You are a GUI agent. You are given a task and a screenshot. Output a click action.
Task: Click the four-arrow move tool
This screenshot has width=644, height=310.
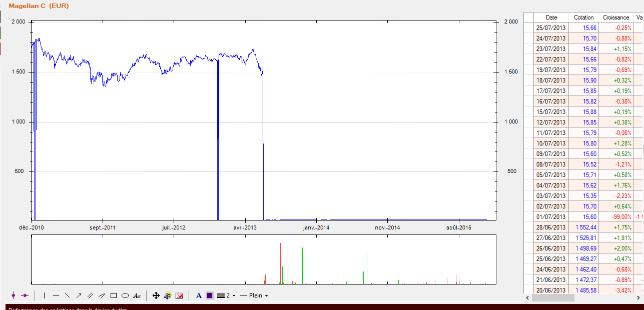(x=156, y=295)
